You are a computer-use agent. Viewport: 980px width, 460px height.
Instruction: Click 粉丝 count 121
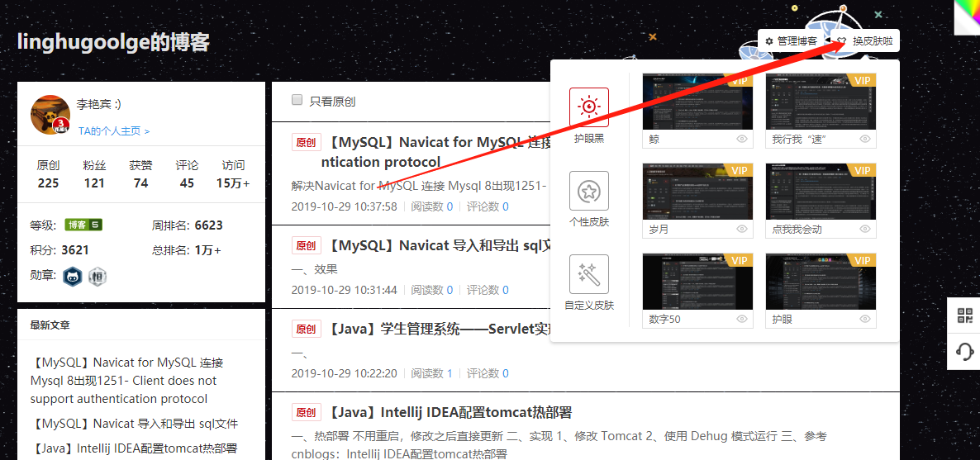tap(94, 183)
